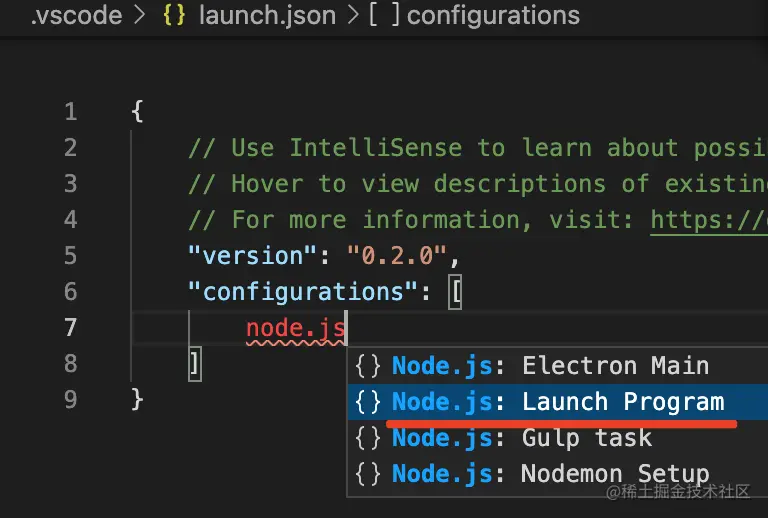Image resolution: width=768 pixels, height=518 pixels.
Task: Click the snippet icon beside Gulp task
Action: coord(368,438)
